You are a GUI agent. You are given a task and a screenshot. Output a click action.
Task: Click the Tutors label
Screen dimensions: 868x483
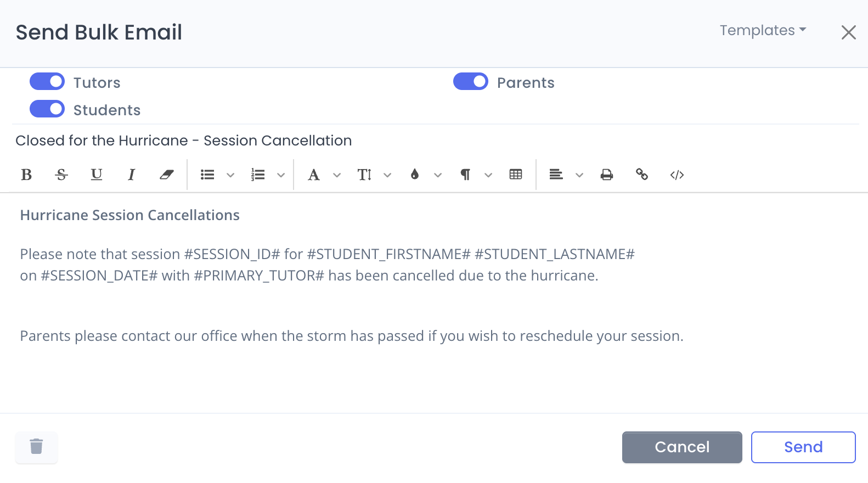[97, 83]
